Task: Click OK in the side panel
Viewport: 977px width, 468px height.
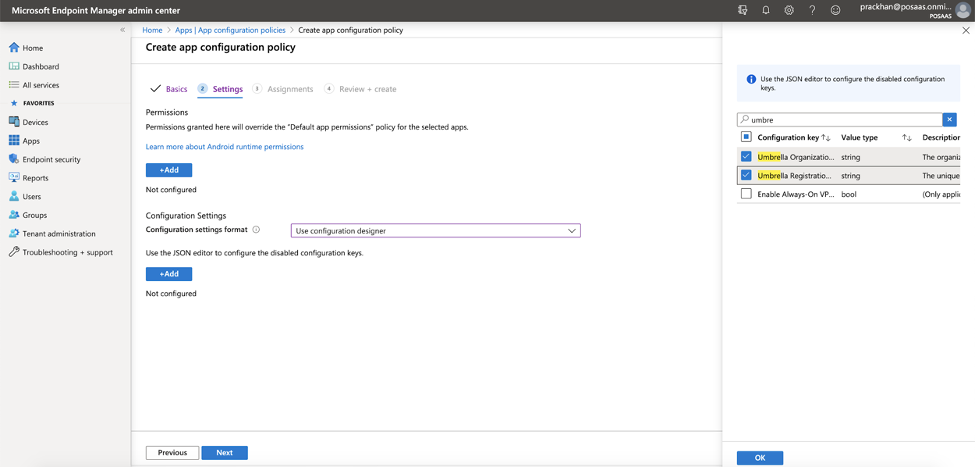Action: [x=760, y=458]
